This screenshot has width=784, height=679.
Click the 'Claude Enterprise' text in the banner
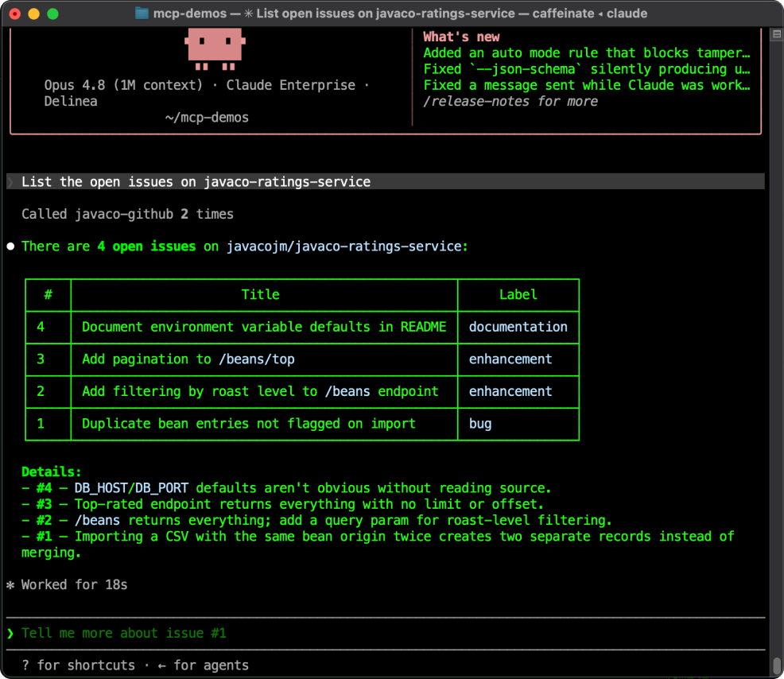coord(291,86)
